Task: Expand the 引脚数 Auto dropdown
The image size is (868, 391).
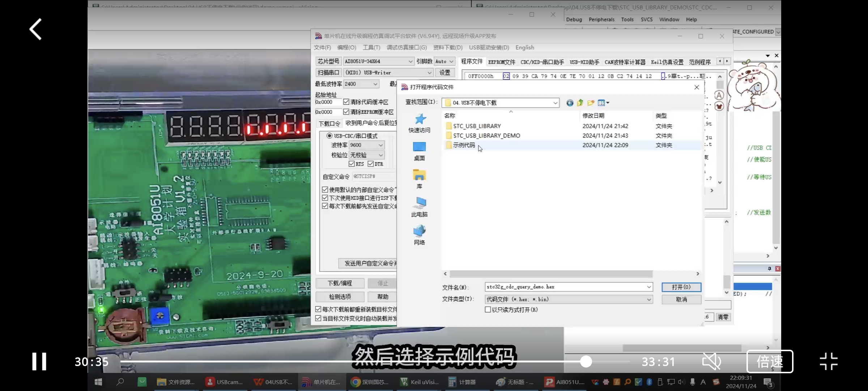Action: (451, 62)
